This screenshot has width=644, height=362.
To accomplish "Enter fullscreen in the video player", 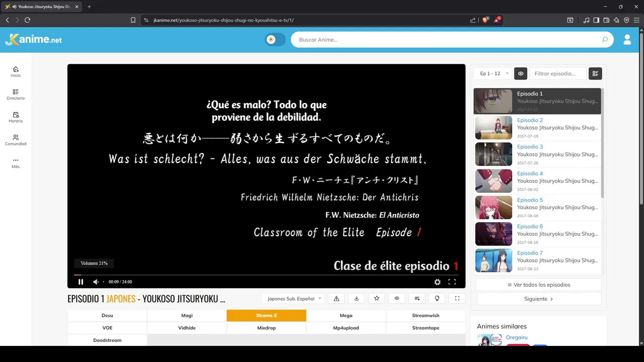I will click(x=452, y=282).
